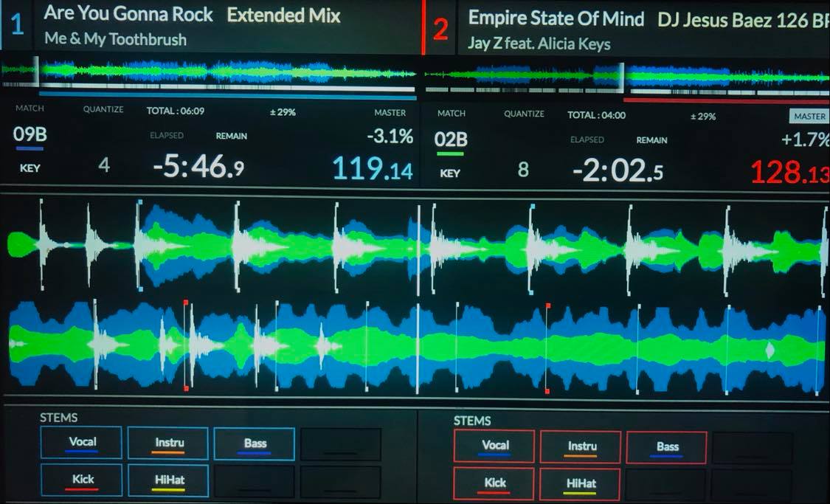830x504 pixels.
Task: Select the red deck 2 number badge
Action: coord(440,29)
